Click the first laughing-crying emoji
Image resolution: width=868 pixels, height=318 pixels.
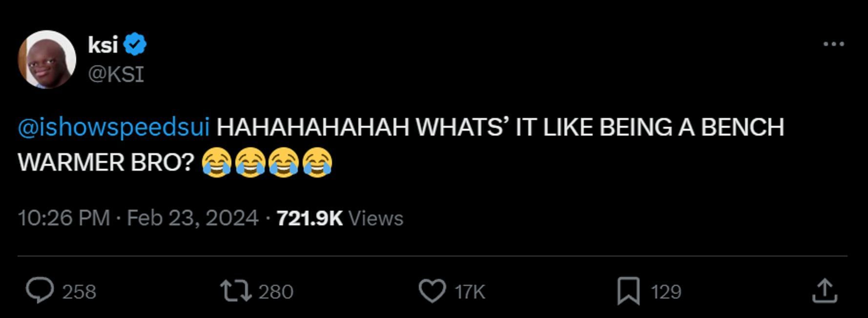(x=216, y=162)
